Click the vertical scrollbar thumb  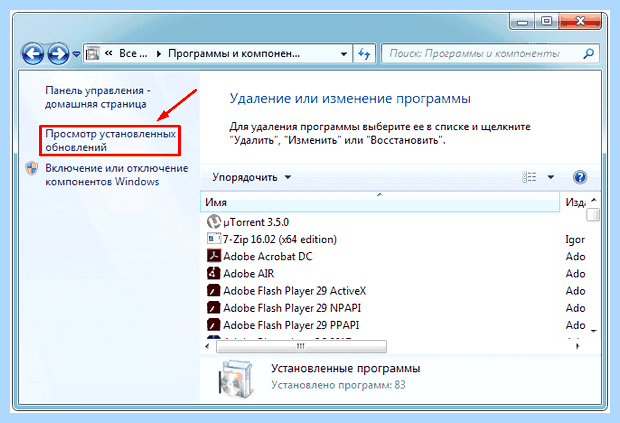click(593, 215)
